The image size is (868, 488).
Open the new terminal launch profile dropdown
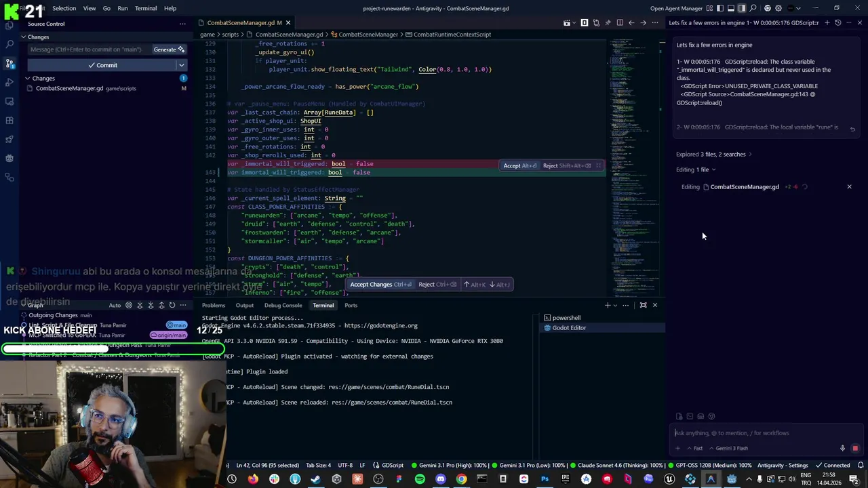tap(615, 305)
